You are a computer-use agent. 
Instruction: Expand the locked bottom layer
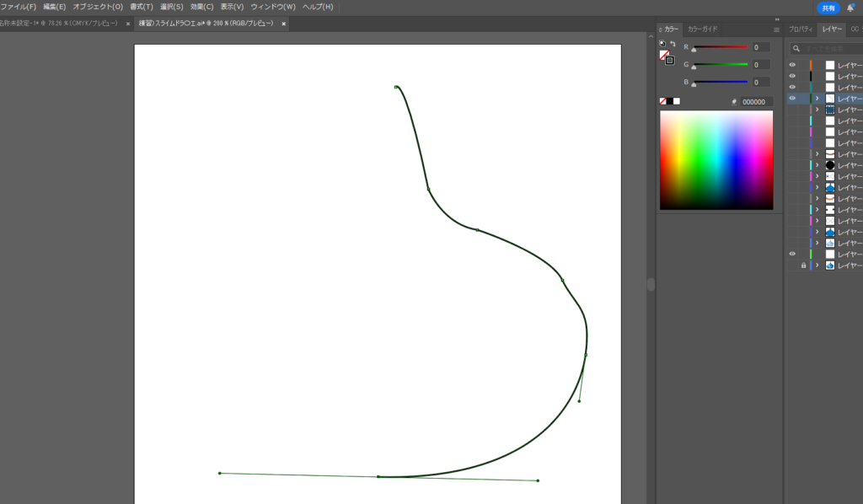coord(817,265)
